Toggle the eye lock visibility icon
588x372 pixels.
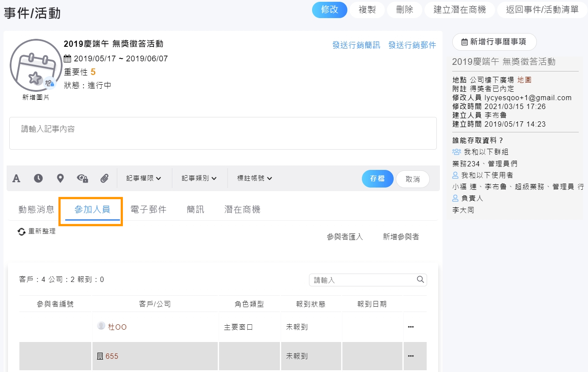click(82, 178)
